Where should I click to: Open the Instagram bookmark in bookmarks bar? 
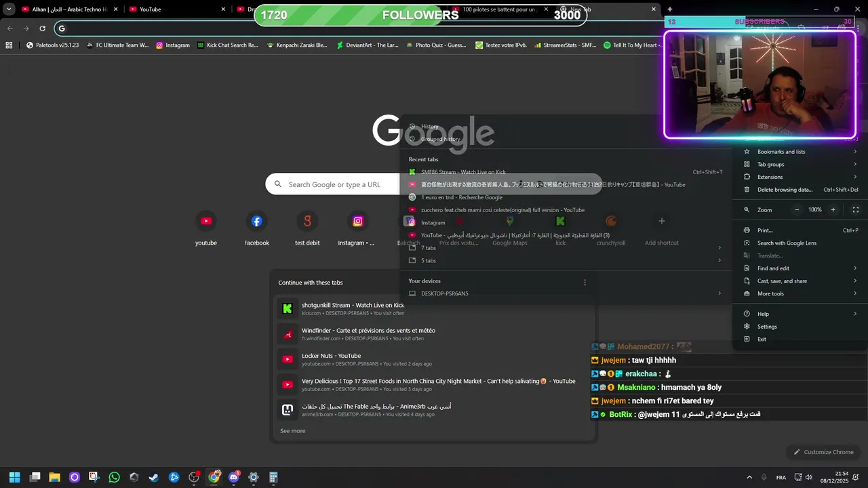point(173,45)
